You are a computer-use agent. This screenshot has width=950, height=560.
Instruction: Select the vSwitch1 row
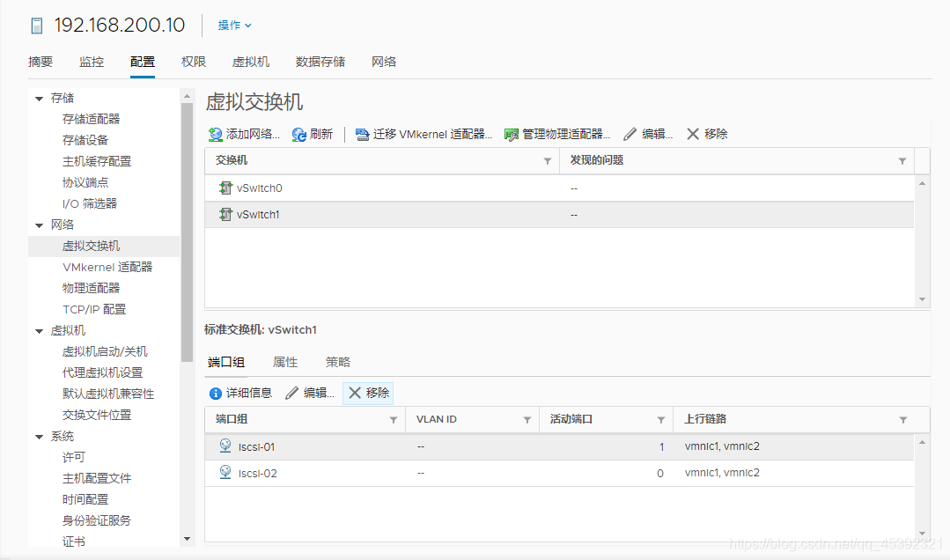click(x=559, y=215)
